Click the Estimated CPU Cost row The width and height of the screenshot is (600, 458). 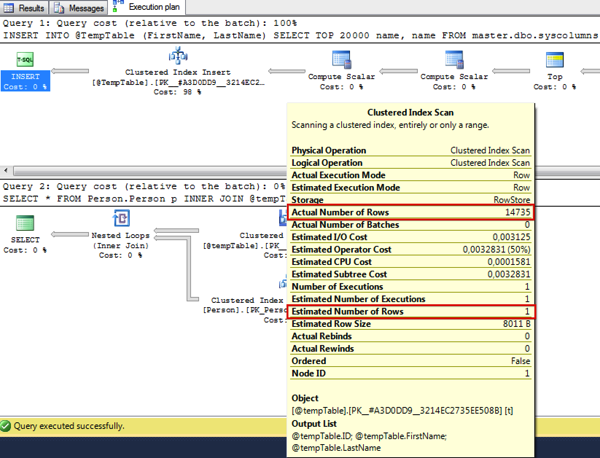point(411,262)
